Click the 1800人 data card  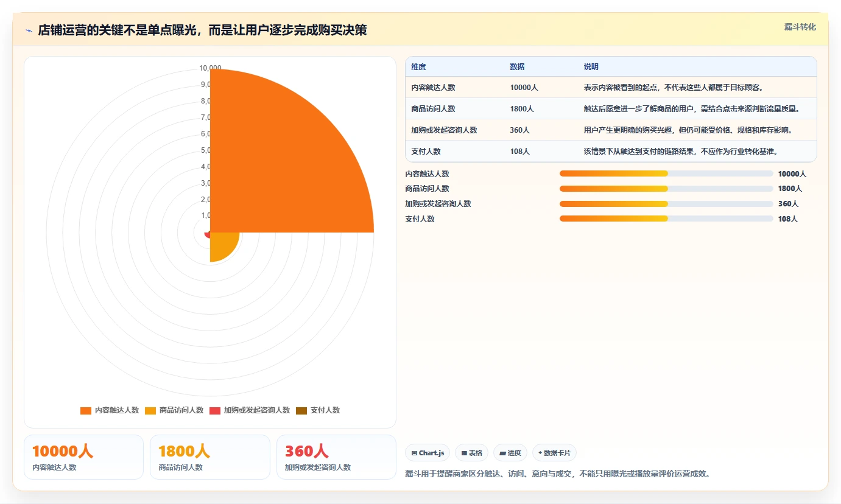tap(209, 457)
